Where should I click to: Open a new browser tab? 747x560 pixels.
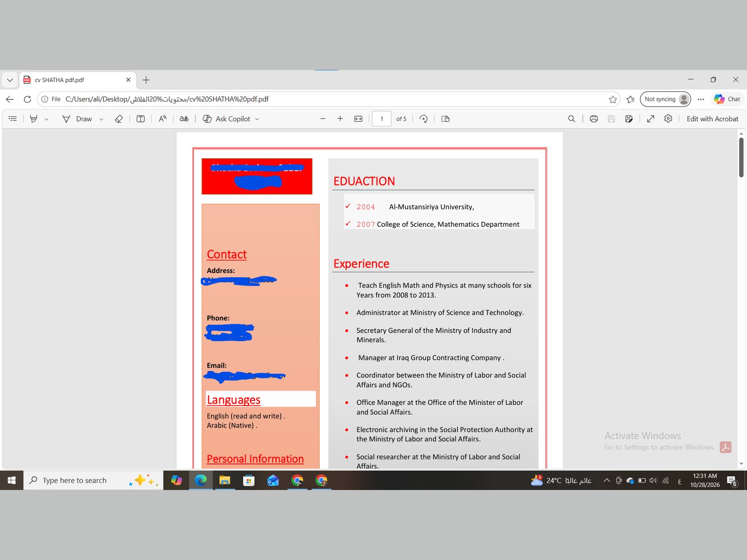[x=146, y=80]
